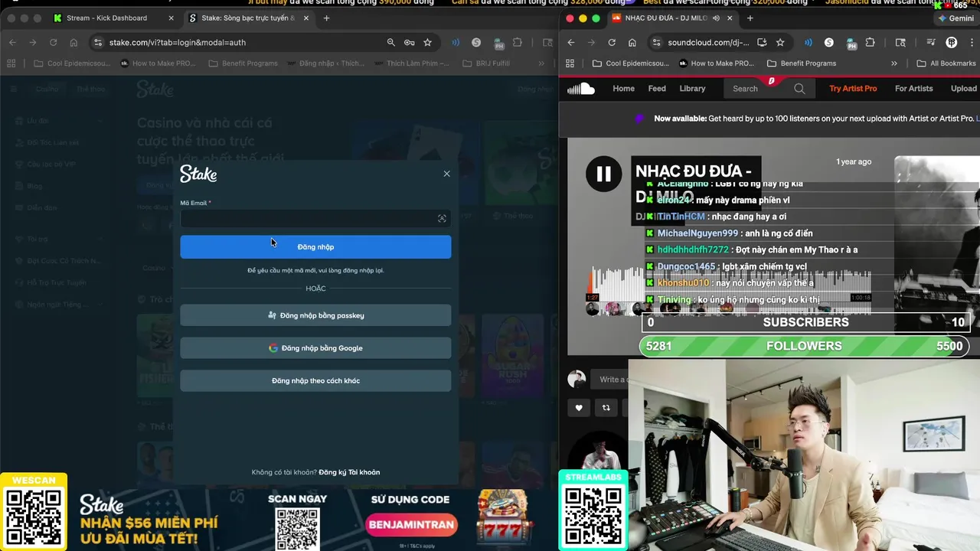This screenshot has height=551, width=980.
Task: Open the password key icon in stake.com address bar
Action: (x=409, y=42)
